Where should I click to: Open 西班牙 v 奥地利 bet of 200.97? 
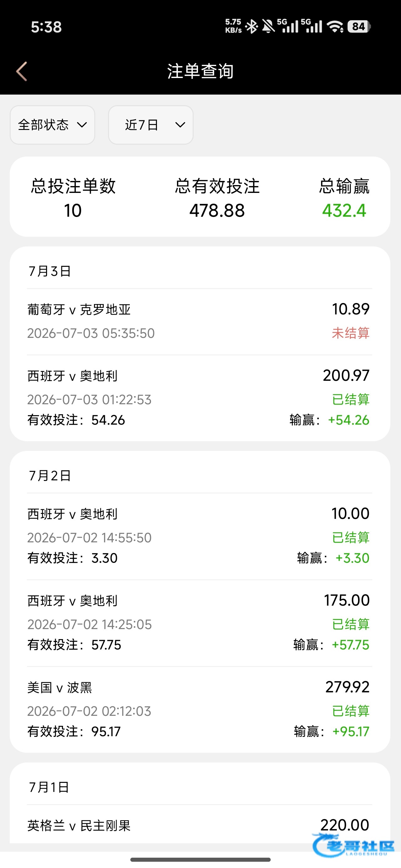tap(200, 398)
